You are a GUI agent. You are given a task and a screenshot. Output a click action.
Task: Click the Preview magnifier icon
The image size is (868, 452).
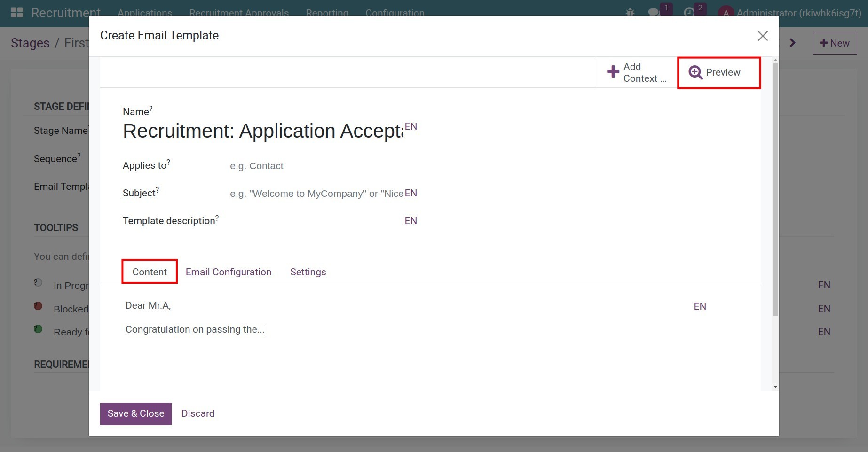point(695,72)
